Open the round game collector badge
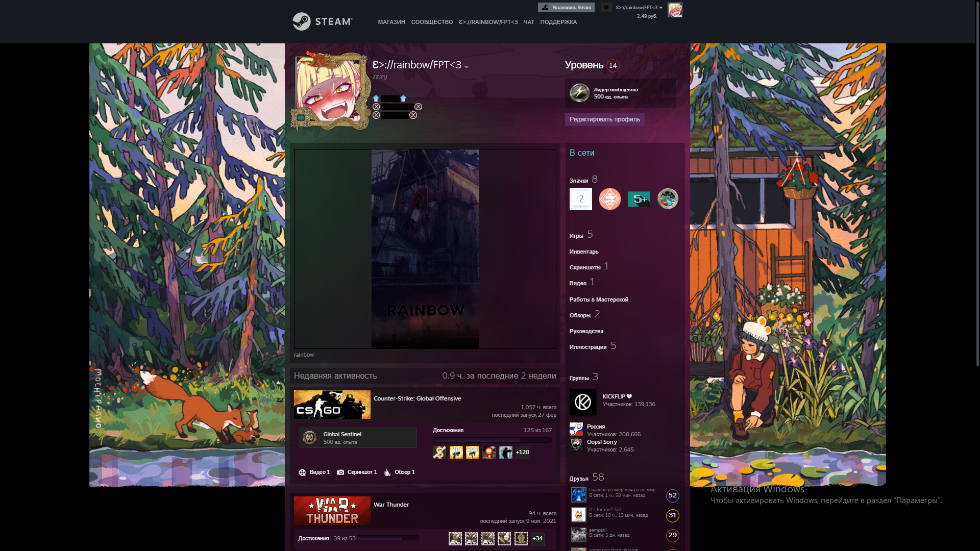Screen dimensions: 980x551 click(668, 199)
